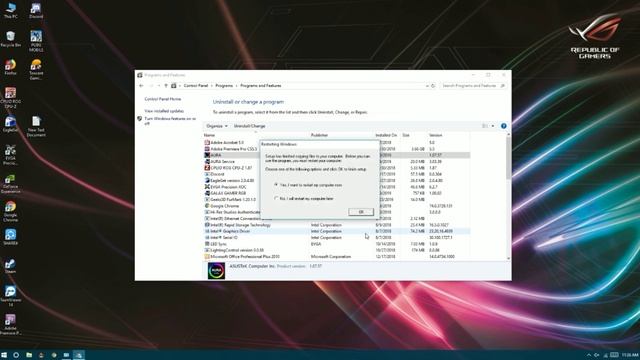
Task: Open Adobe Premiere Pro desktop shortcut
Action: (x=11, y=324)
